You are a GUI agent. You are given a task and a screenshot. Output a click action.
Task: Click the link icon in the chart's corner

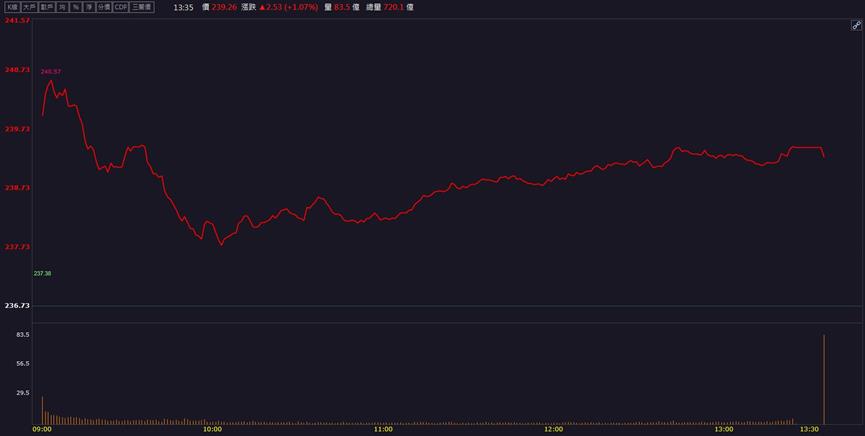[856, 25]
